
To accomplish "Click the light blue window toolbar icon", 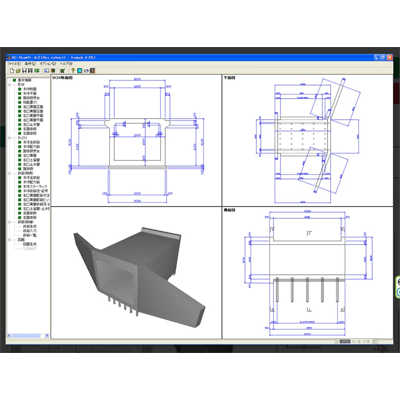I will tap(47, 71).
